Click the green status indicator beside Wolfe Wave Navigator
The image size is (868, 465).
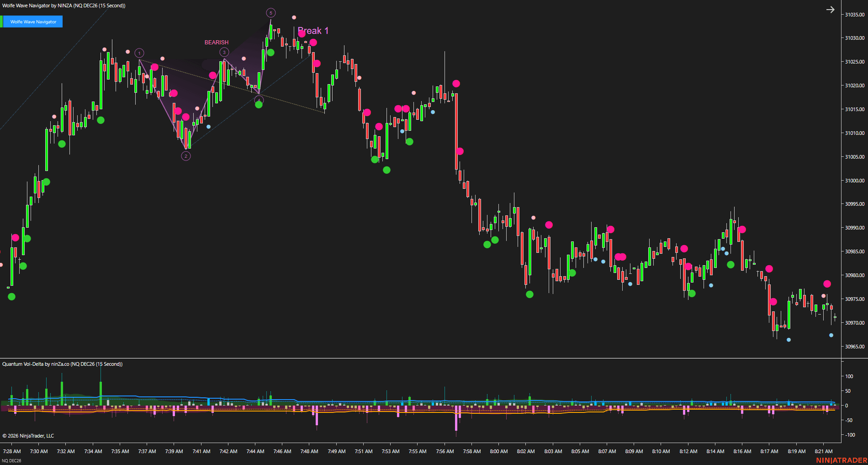tap(1, 21)
